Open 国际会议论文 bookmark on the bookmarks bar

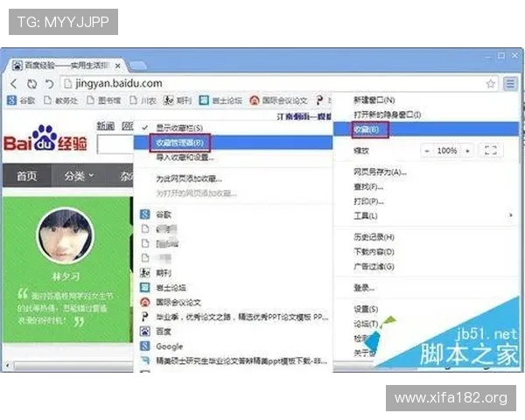pyautogui.click(x=278, y=100)
